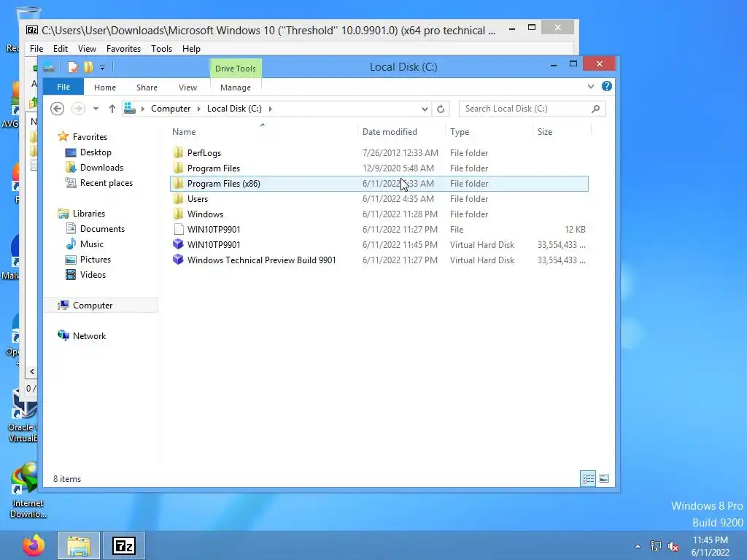Open the network tray icon
The width and height of the screenshot is (747, 560).
(656, 546)
